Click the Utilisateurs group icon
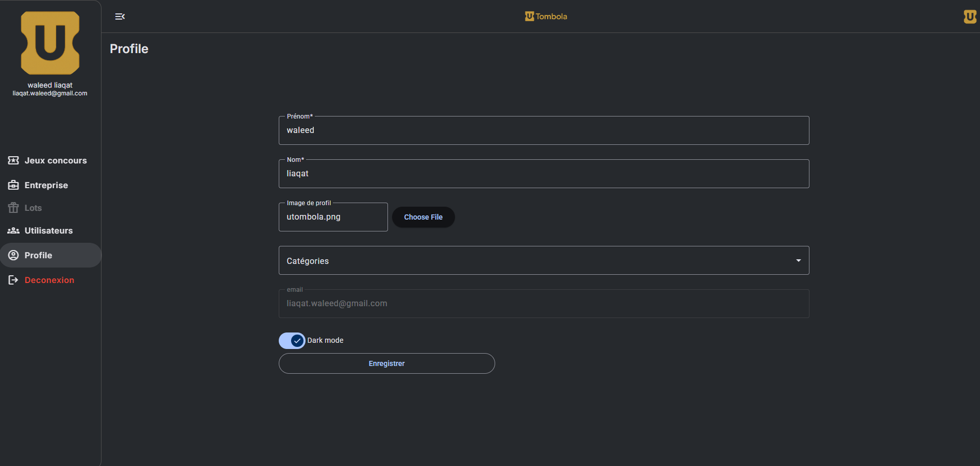This screenshot has height=466, width=980. coord(13,230)
